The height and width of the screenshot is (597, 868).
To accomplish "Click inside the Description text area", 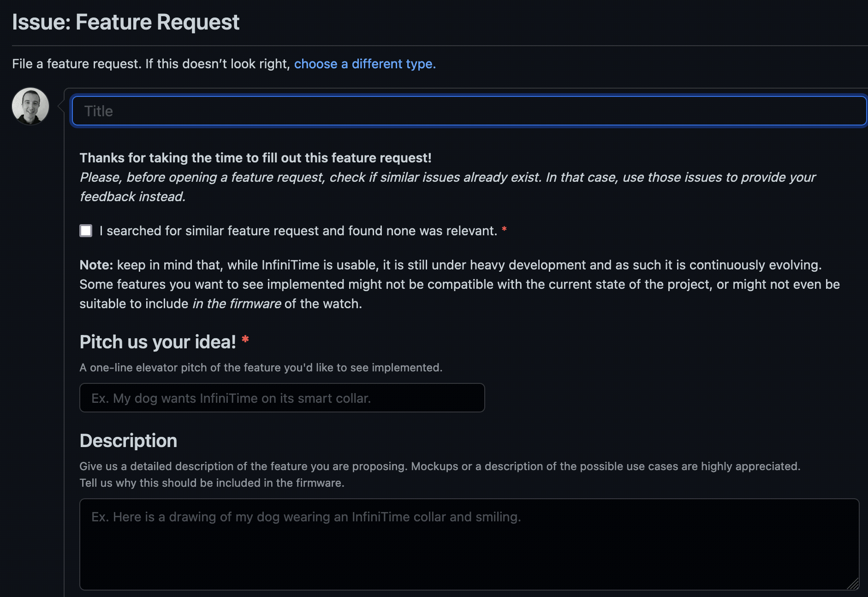I will point(469,544).
